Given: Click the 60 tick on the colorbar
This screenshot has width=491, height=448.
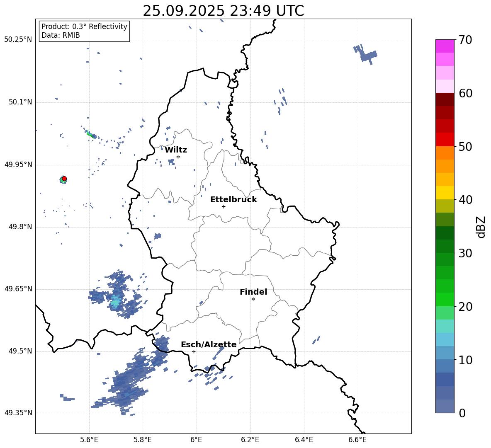Looking at the screenshot, I should [465, 93].
